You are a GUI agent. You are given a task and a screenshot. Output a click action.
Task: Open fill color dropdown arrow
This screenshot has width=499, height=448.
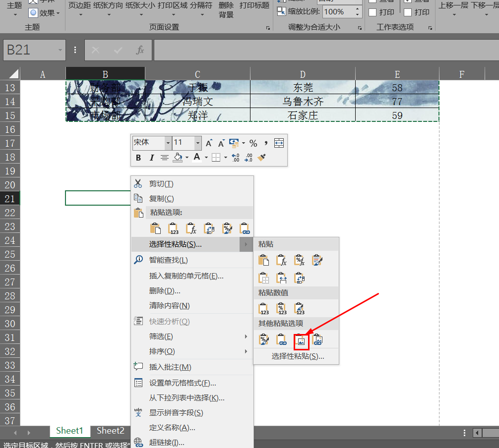click(x=187, y=158)
